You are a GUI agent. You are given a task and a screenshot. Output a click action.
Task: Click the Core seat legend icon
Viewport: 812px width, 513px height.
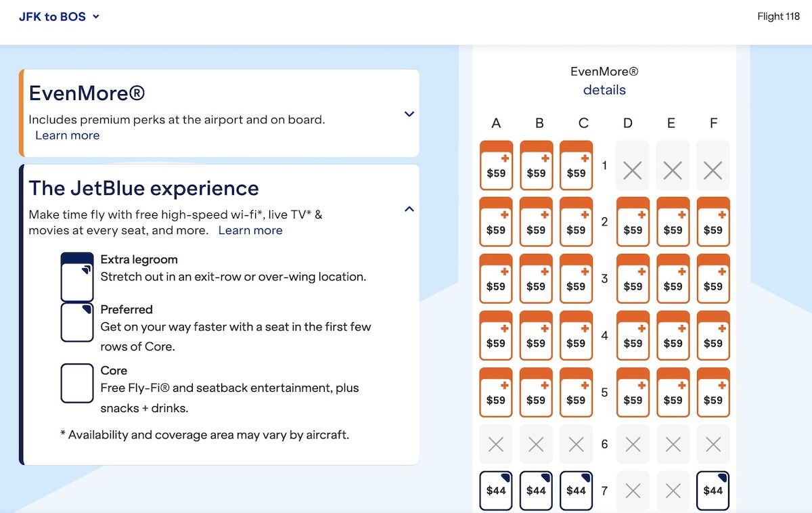coord(77,383)
